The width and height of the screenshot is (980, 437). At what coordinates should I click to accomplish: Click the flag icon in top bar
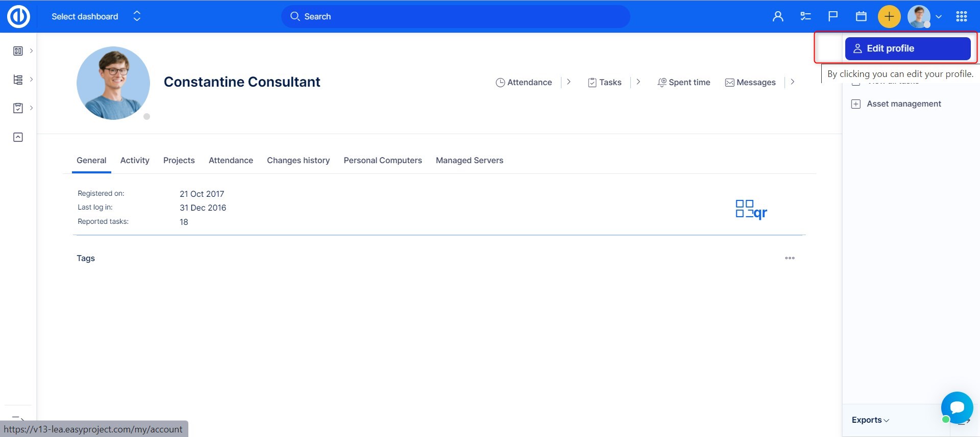(x=833, y=16)
